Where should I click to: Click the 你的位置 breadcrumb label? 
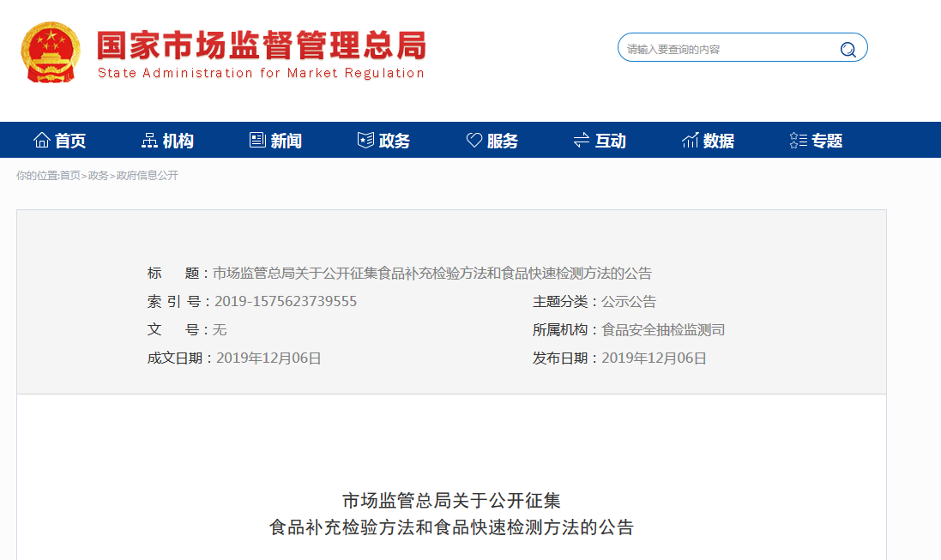coord(37,175)
